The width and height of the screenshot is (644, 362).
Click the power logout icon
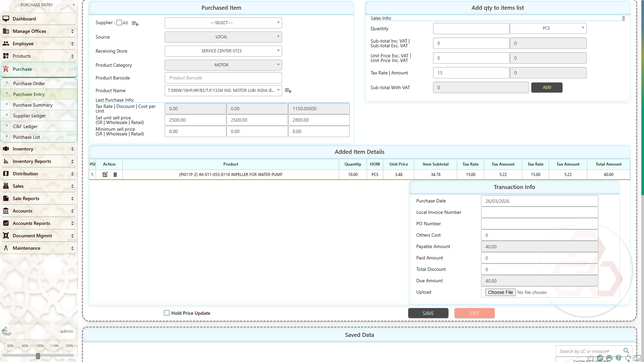click(590, 358)
